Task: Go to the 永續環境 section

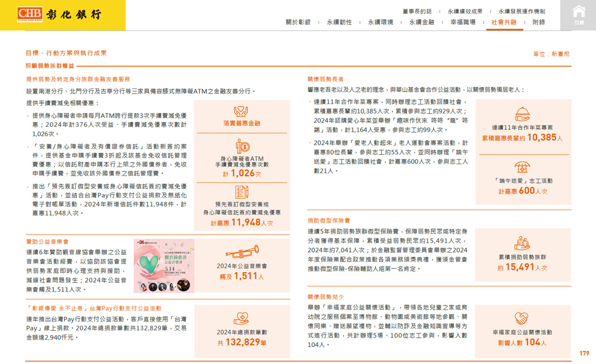Action: (x=380, y=22)
